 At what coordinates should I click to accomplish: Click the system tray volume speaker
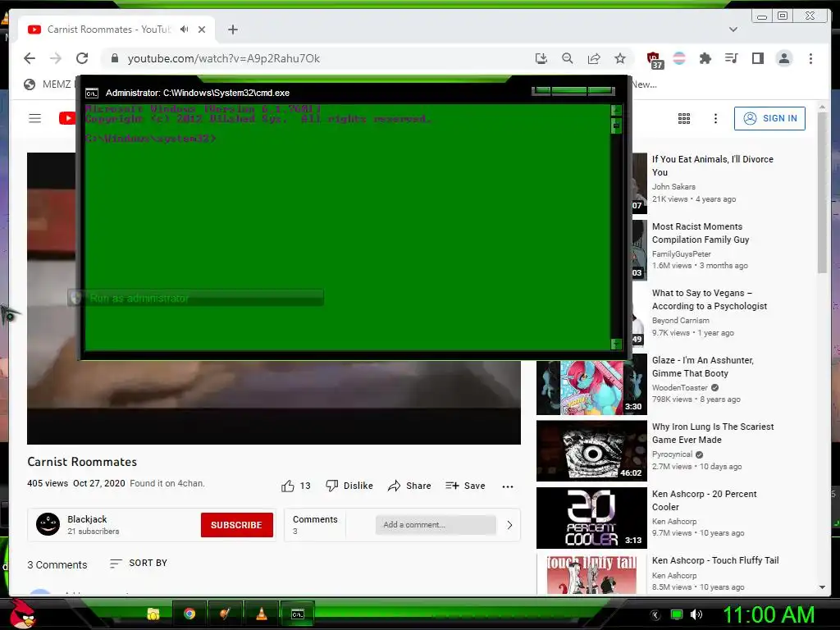tap(696, 614)
